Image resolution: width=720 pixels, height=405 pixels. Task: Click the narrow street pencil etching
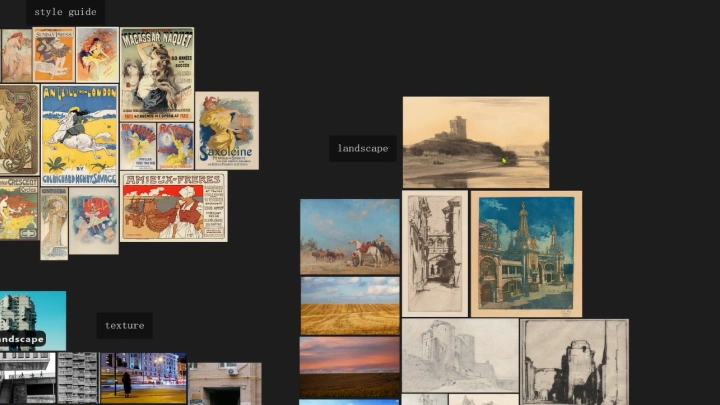pyautogui.click(x=435, y=253)
